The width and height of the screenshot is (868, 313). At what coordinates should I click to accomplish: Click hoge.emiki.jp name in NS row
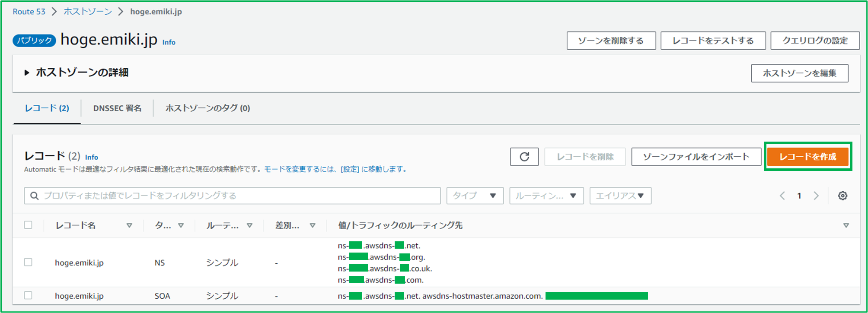click(79, 262)
